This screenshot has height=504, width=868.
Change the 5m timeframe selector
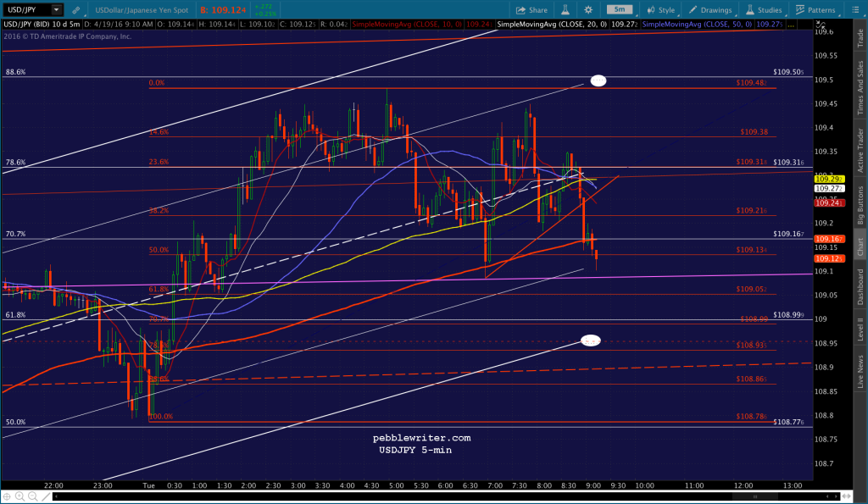pyautogui.click(x=620, y=9)
